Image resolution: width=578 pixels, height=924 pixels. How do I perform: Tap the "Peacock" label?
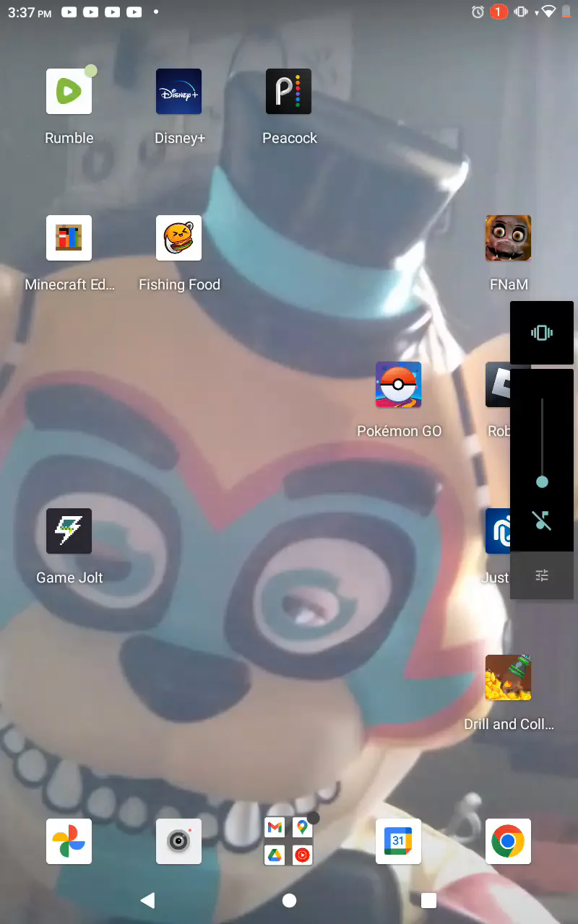[289, 138]
